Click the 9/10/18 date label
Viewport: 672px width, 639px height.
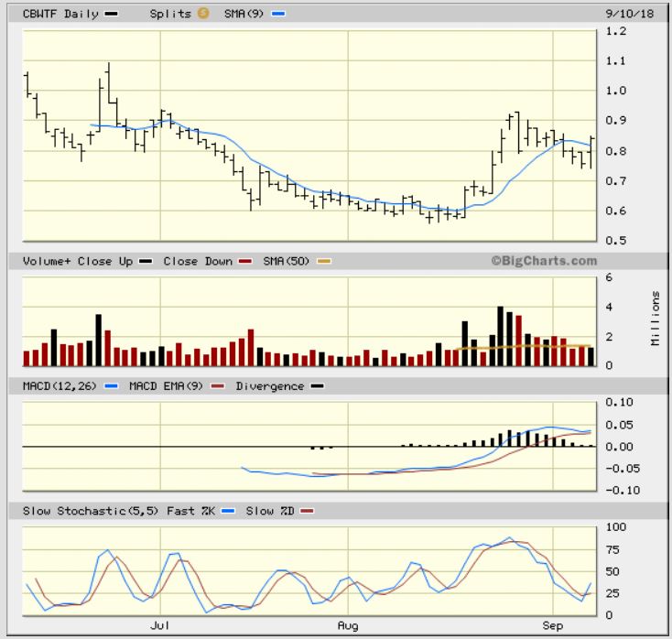630,14
